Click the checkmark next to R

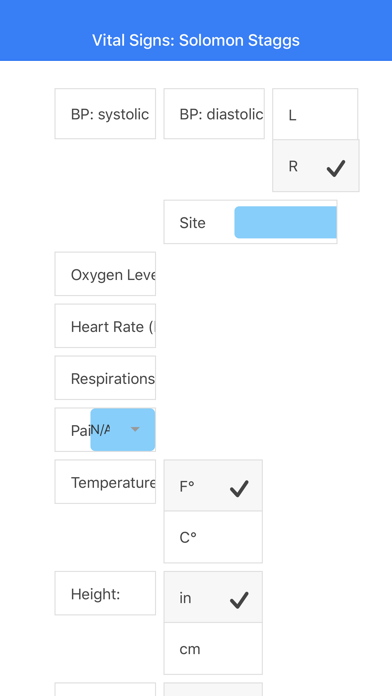tap(336, 168)
